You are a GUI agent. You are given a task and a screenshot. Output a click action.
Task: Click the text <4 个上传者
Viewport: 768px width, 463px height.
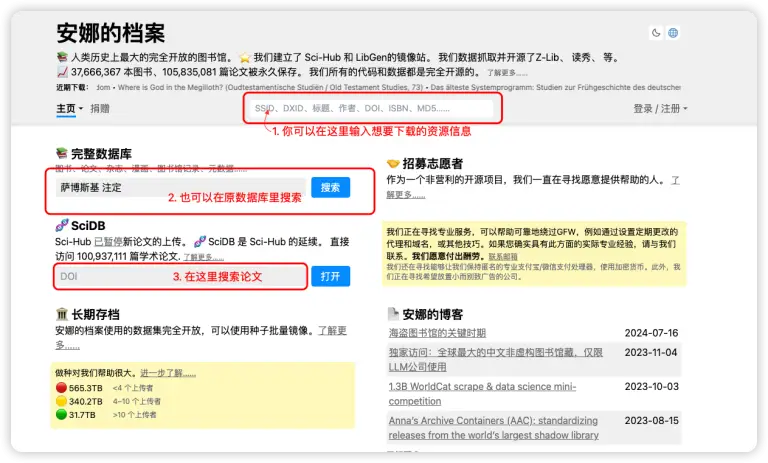click(133, 388)
